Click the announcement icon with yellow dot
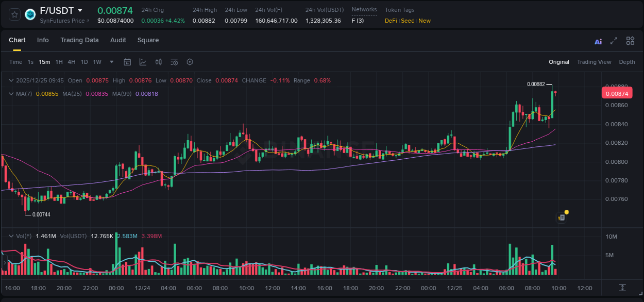The height and width of the screenshot is (302, 644). 562,217
